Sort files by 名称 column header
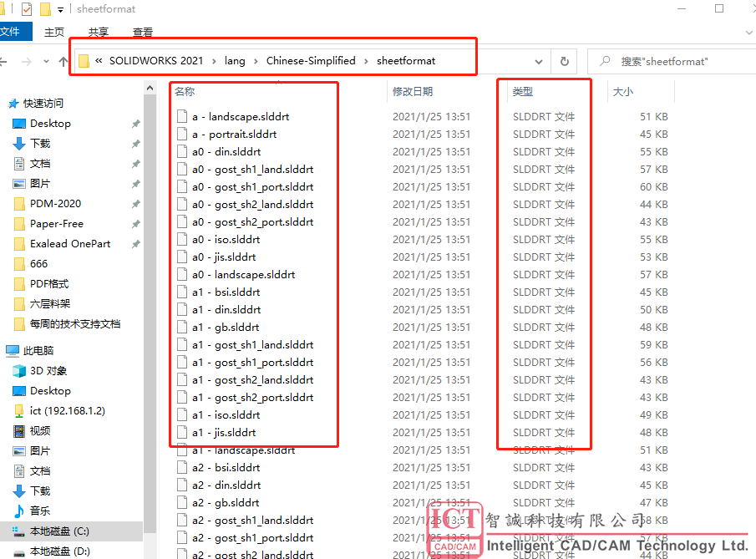Viewport: 756px width, 559px height. (185, 91)
